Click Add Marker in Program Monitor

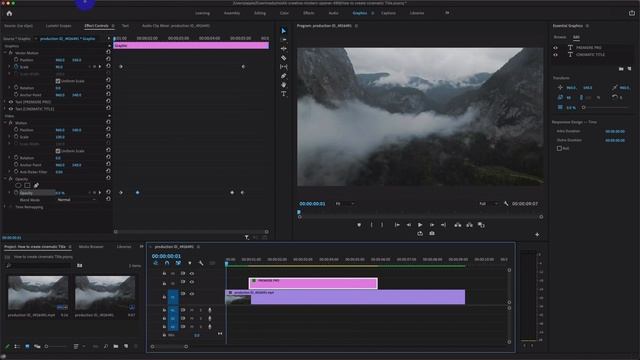pos(359,225)
